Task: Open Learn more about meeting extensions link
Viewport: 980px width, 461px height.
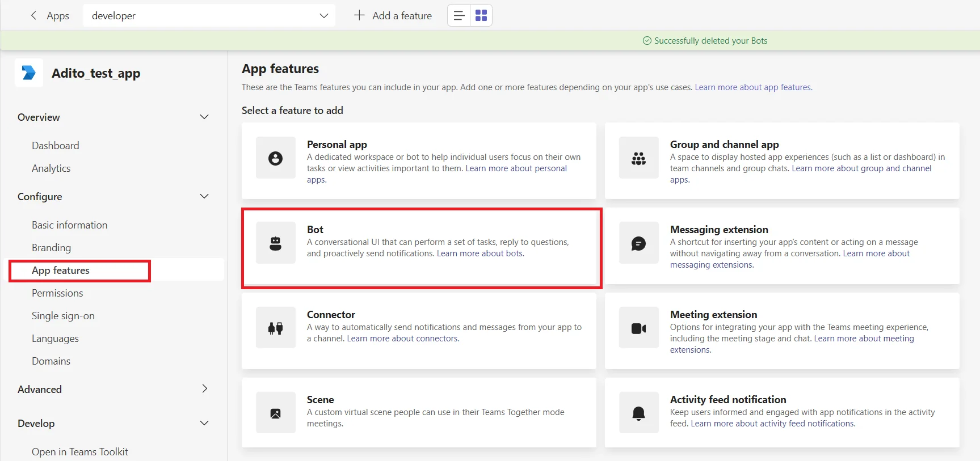Action: pyautogui.click(x=864, y=339)
